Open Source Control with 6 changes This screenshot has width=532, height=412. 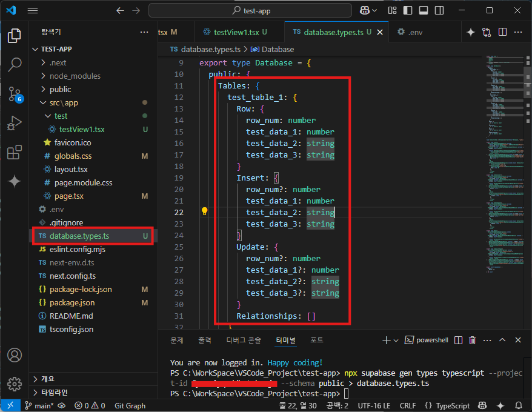coord(15,94)
